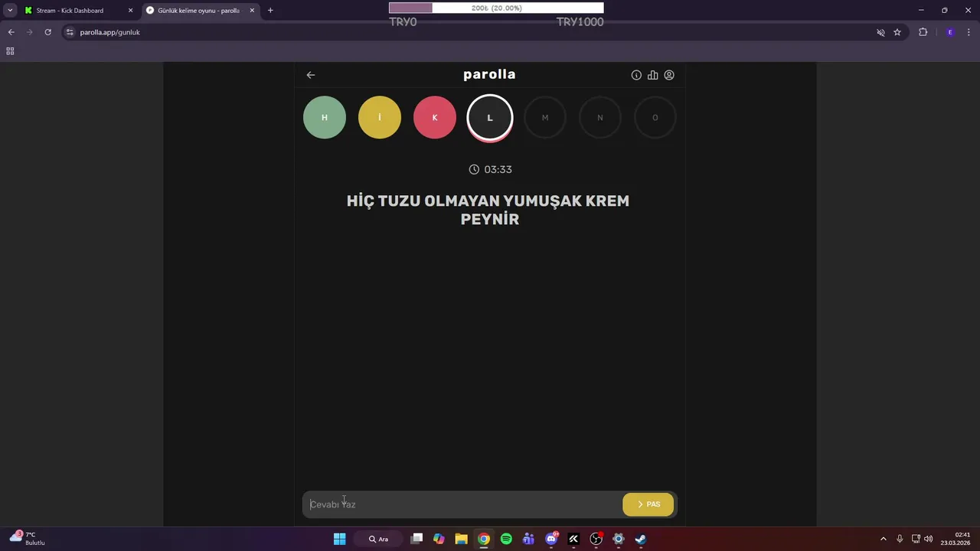Show hidden system tray icons
Image resolution: width=980 pixels, height=551 pixels.
tap(883, 539)
